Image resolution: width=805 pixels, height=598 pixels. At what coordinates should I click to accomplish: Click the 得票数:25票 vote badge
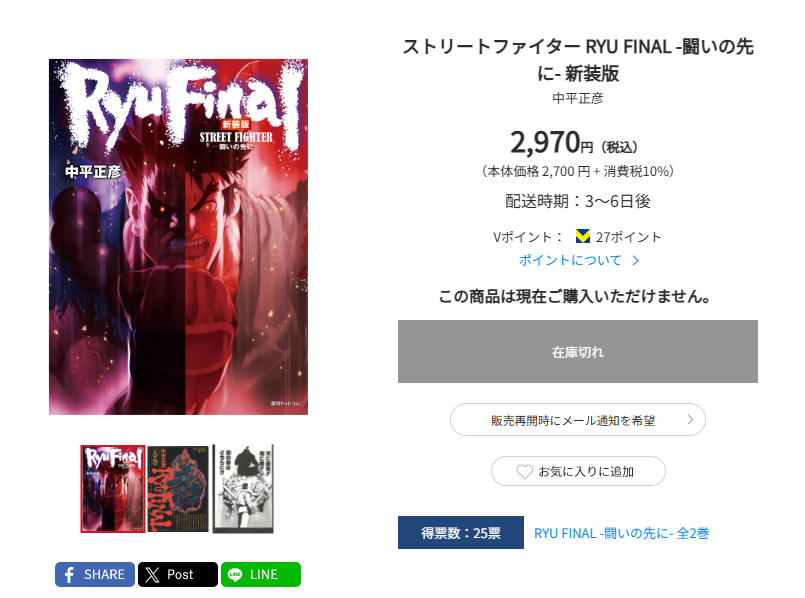click(461, 533)
